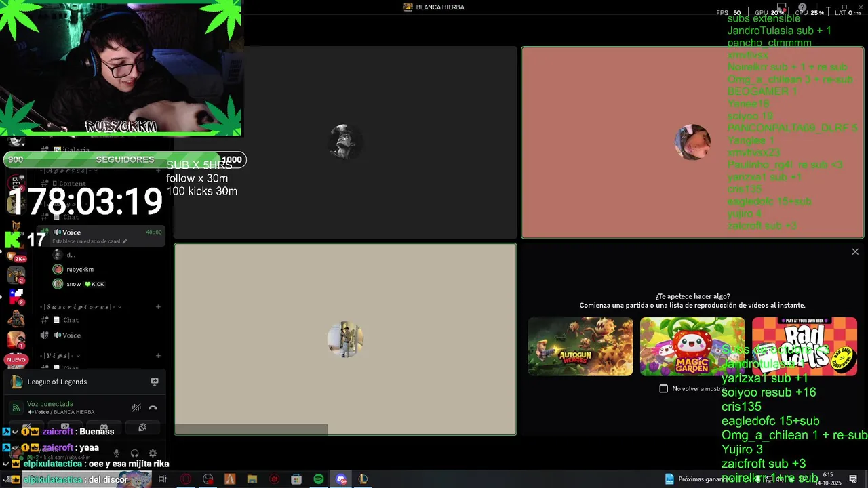Image resolution: width=868 pixels, height=488 pixels.
Task: Click taskbar clock showing 6:15
Action: point(828,479)
